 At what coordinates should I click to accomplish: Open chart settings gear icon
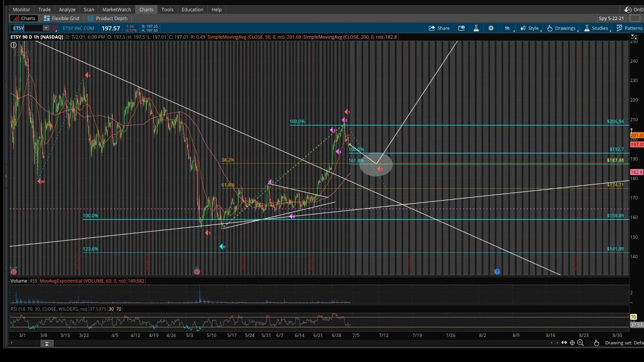491,28
